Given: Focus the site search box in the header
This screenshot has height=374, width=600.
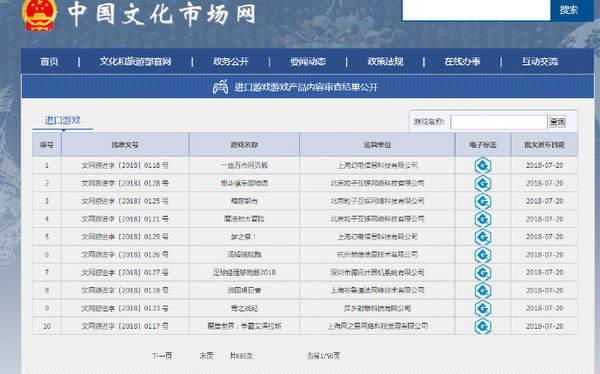Looking at the screenshot, I should tap(476, 10).
